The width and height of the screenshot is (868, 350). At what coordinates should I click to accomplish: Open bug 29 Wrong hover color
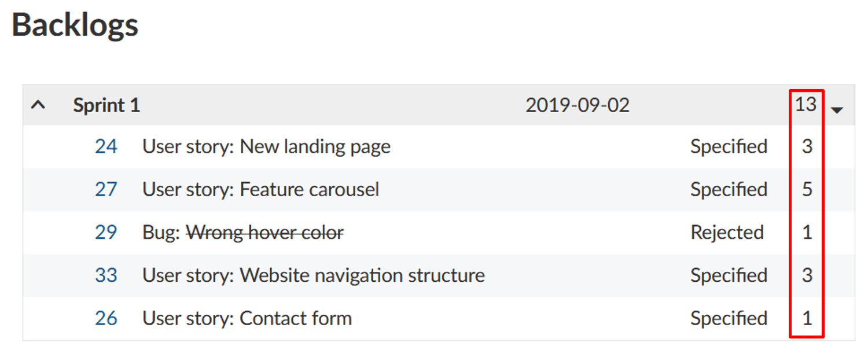[106, 232]
